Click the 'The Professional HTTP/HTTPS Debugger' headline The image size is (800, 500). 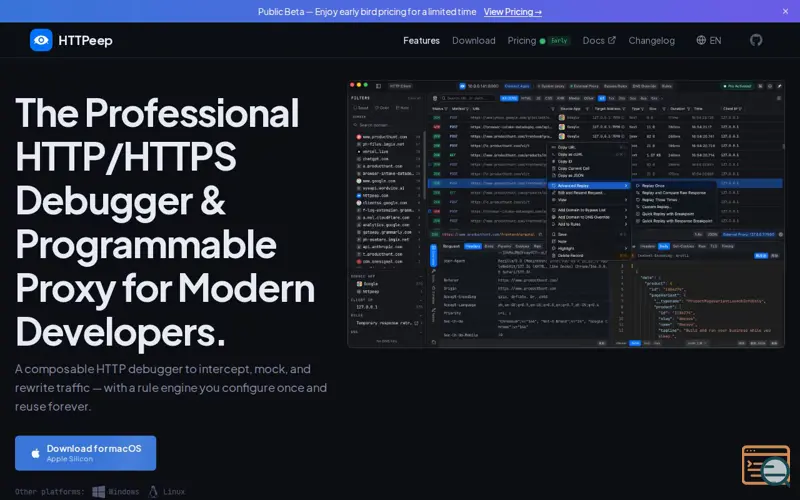165,222
